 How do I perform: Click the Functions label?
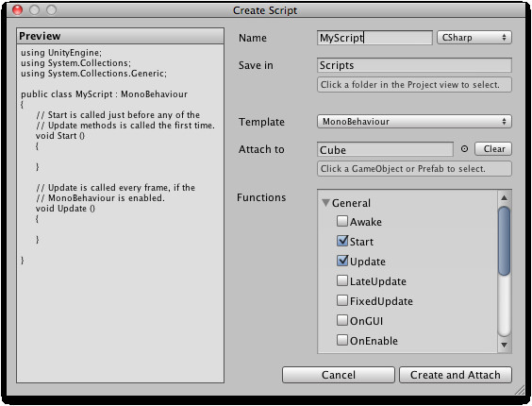(x=261, y=197)
